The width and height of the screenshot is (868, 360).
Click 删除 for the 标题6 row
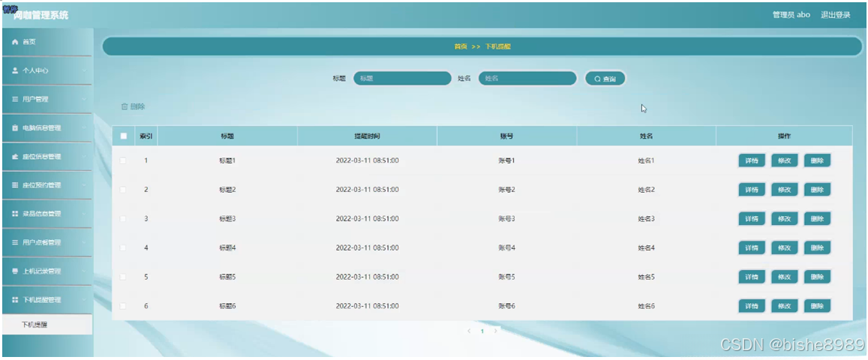pyautogui.click(x=817, y=306)
